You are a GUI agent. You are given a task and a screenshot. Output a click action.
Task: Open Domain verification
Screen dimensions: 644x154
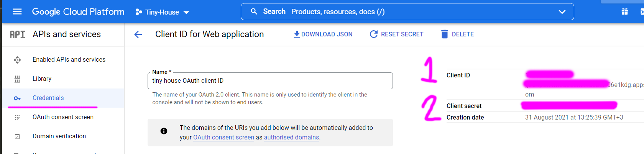pos(59,136)
